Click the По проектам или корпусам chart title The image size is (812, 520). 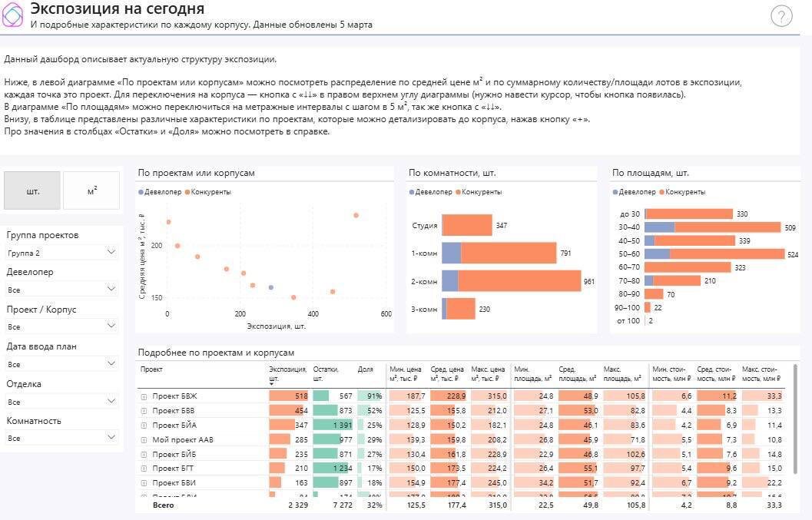[x=196, y=173]
